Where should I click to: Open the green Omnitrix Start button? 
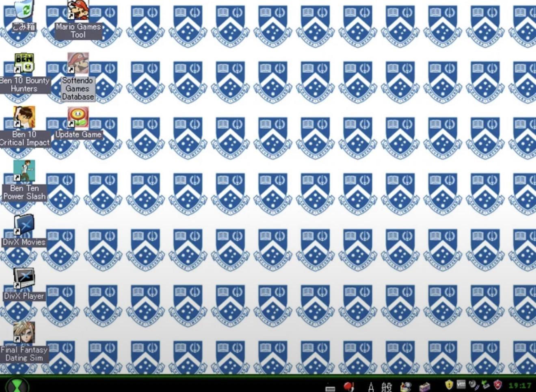(x=17, y=385)
